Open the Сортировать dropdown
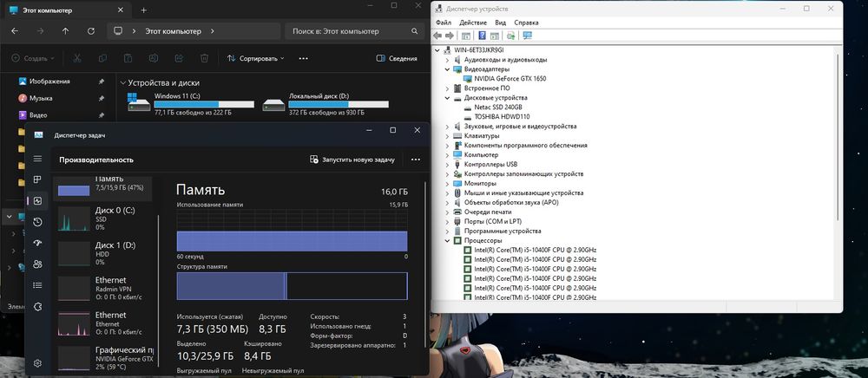 256,58
